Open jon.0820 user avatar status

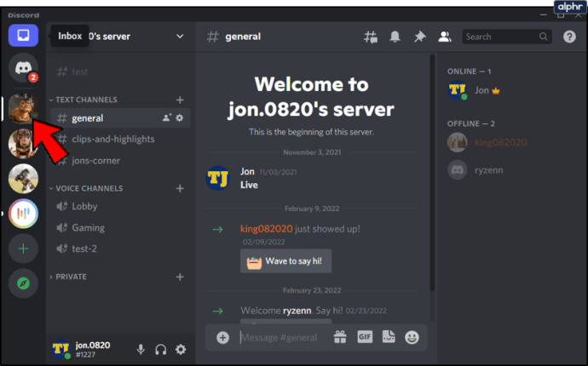61,349
